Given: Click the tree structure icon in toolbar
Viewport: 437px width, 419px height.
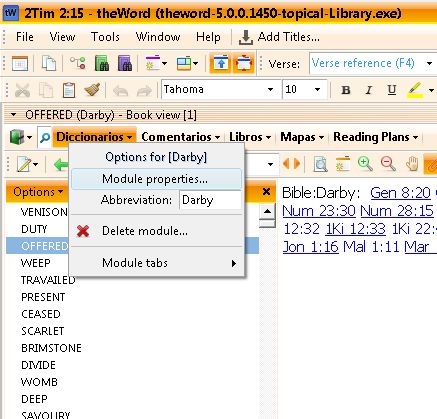Looking at the screenshot, I should pos(77,63).
